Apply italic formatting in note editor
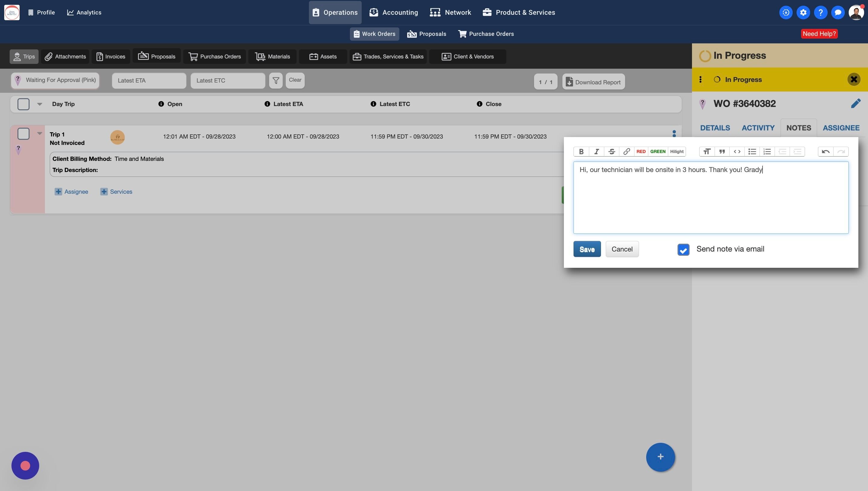Viewport: 868px width, 491px height. (596, 152)
